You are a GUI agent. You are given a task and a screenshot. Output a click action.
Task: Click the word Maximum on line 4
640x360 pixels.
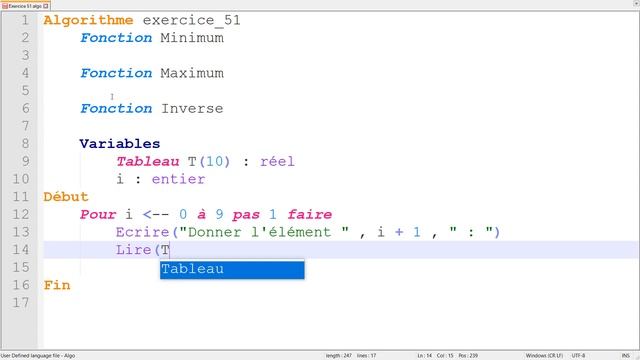[x=192, y=73]
